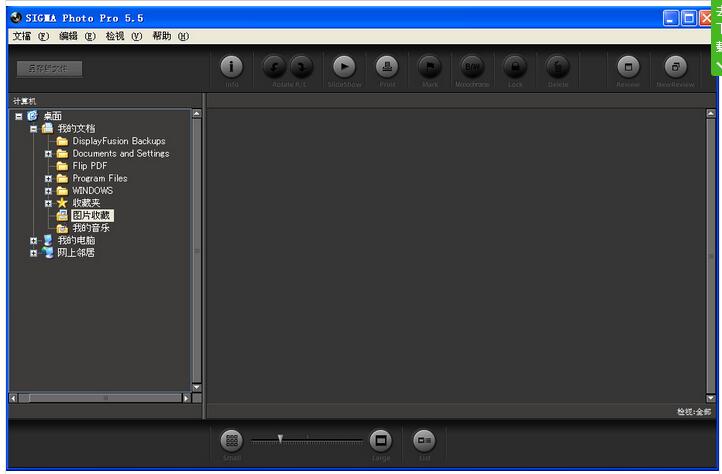Click the favorites star icon

(x=62, y=203)
